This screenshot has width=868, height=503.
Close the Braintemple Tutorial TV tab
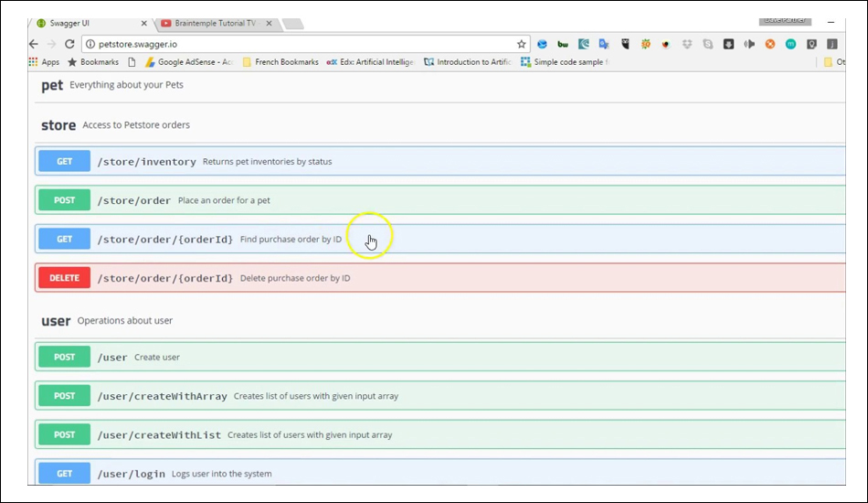click(269, 23)
